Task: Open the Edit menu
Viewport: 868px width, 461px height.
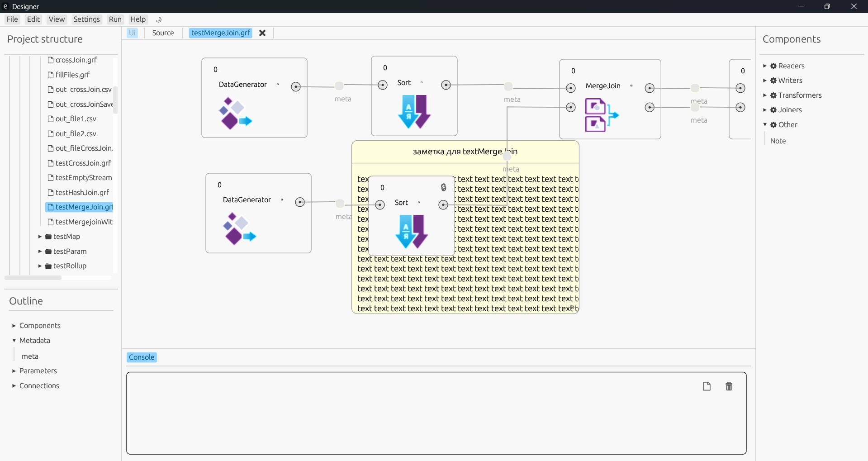Action: pos(33,19)
